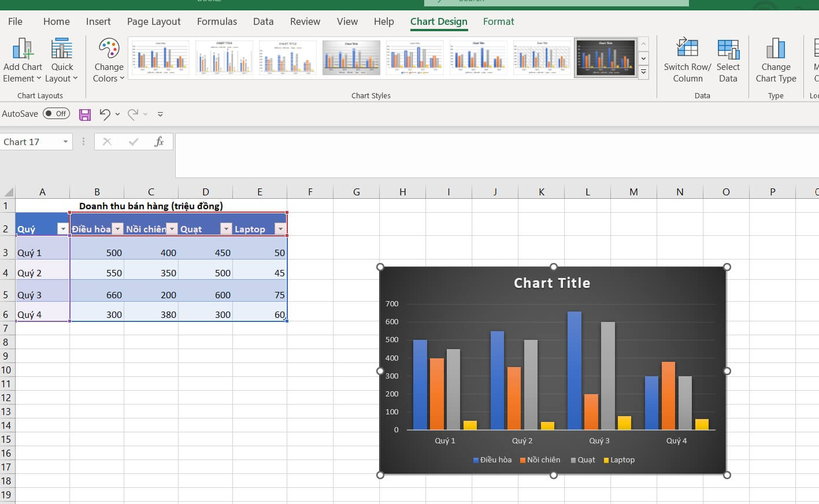Click the Save icon on Quick Access Toolbar
The height and width of the screenshot is (504, 819).
pyautogui.click(x=84, y=114)
